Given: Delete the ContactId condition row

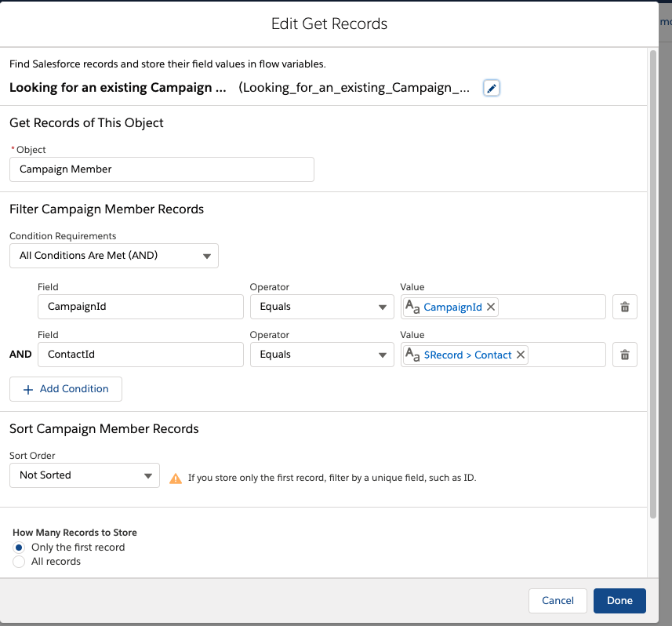Looking at the screenshot, I should [x=624, y=355].
